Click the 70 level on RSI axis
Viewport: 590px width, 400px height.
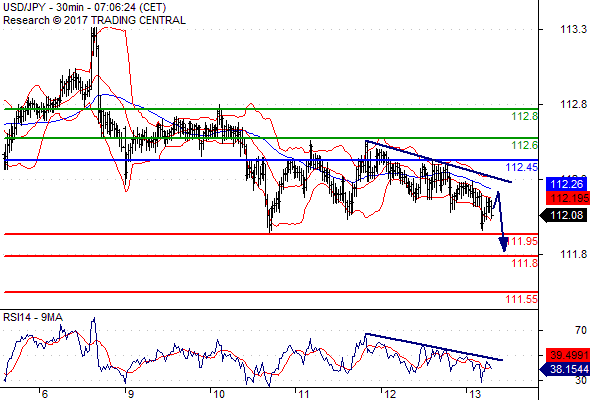tap(581, 330)
